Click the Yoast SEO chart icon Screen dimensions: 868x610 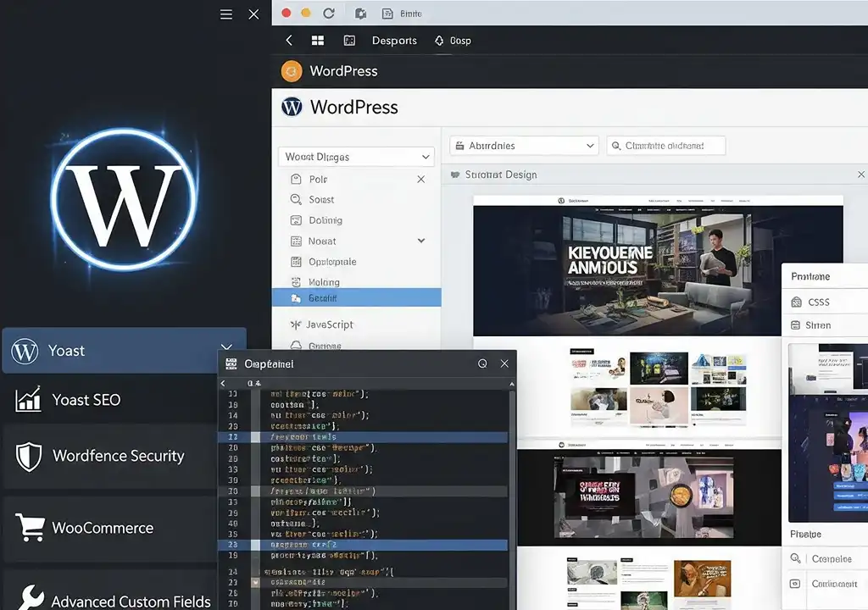(28, 399)
